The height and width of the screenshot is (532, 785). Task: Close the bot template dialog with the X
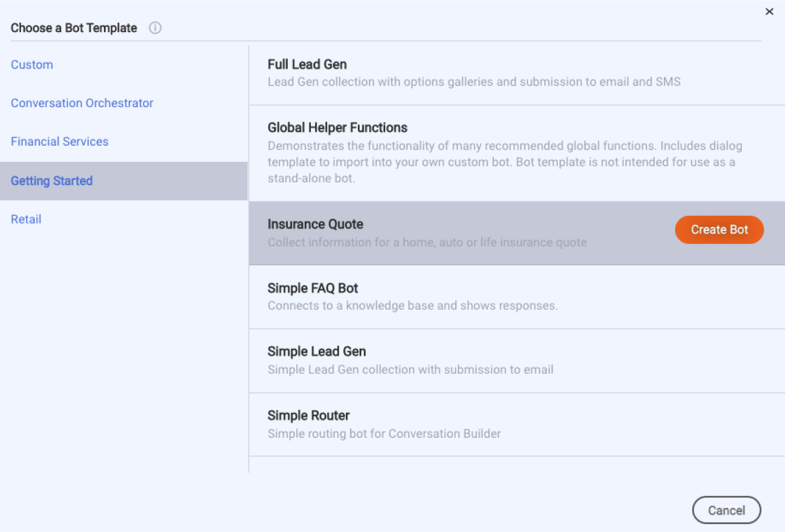(x=769, y=12)
